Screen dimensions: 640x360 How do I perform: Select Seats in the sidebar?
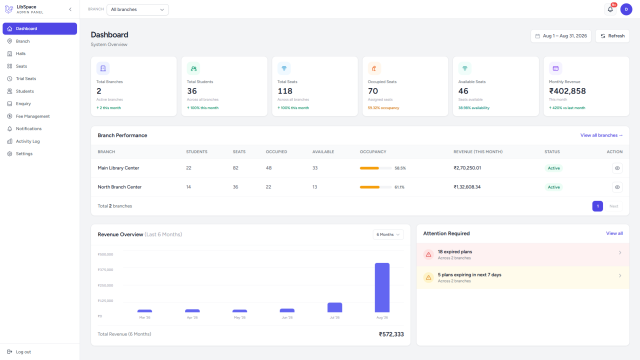(40, 66)
